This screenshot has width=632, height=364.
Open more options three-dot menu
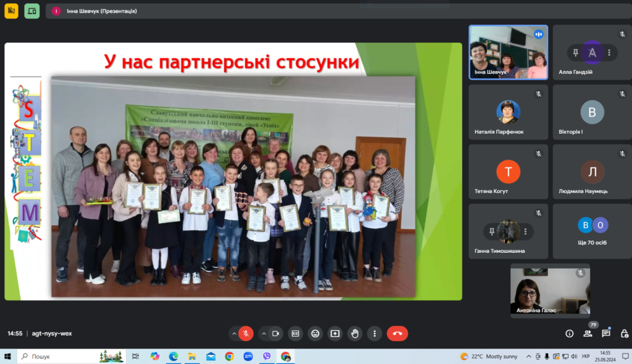point(375,333)
